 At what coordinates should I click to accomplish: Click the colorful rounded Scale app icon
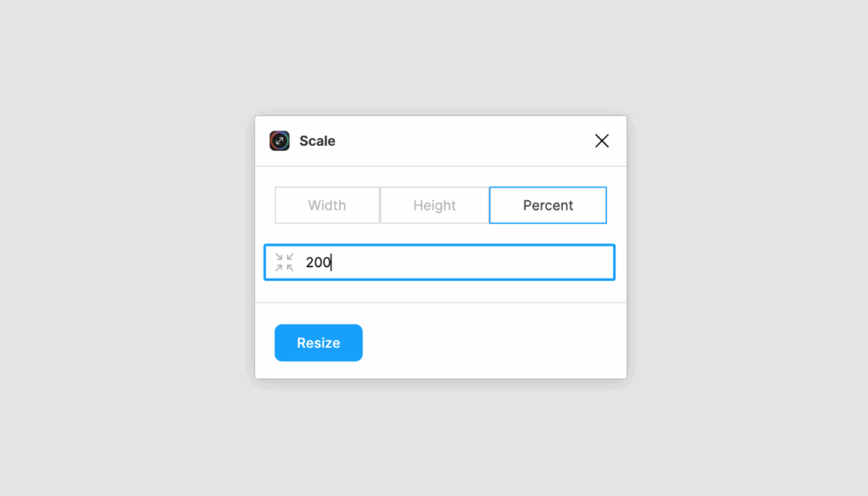(x=280, y=141)
